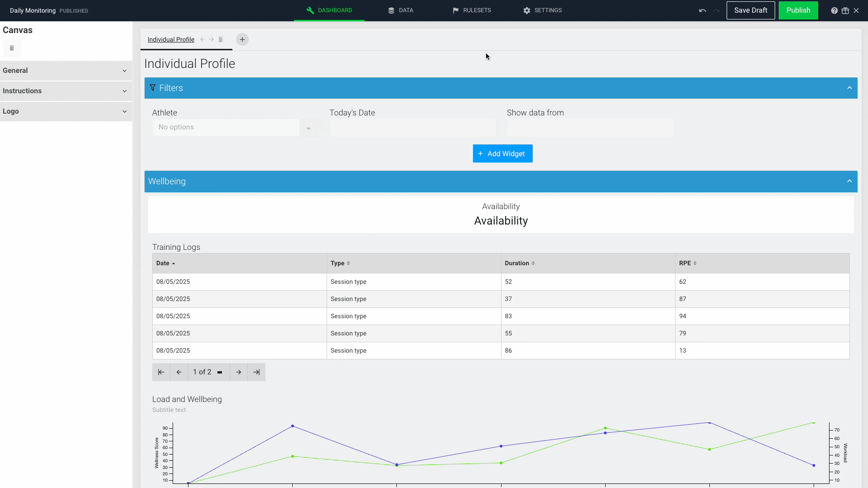Click the Rulesets flag icon
The width and height of the screenshot is (868, 488).
[x=456, y=10]
